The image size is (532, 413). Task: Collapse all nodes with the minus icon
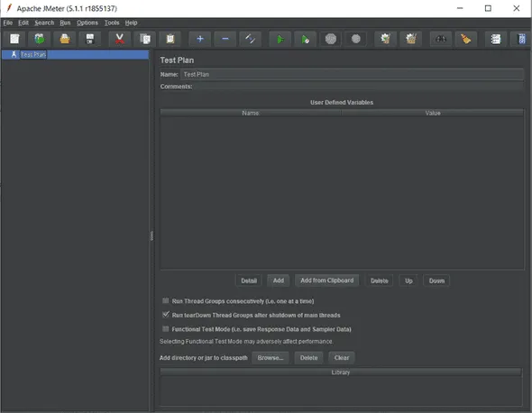pos(225,39)
